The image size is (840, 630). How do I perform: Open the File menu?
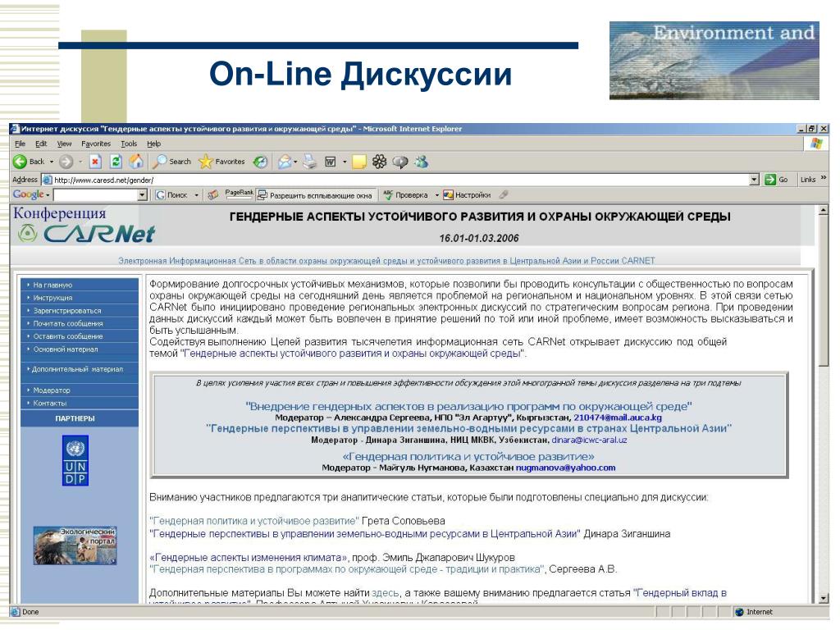pyautogui.click(x=20, y=144)
